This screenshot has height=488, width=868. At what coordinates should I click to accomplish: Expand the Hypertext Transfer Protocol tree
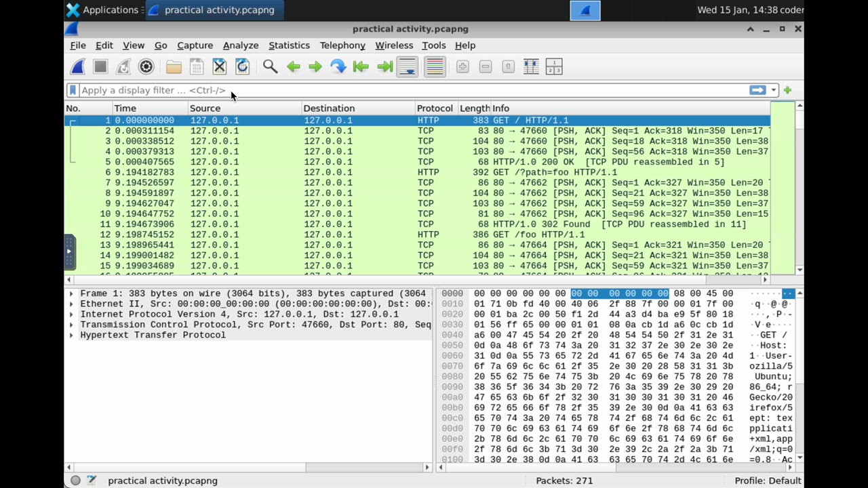[71, 335]
